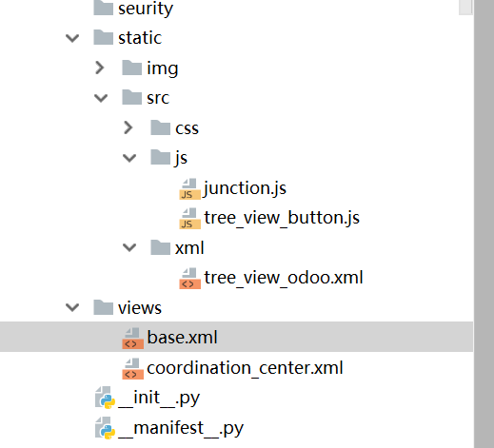Click the XML icon of tree_view_odoo.xml
Screen dimensions: 494x448
pyautogui.click(x=189, y=279)
